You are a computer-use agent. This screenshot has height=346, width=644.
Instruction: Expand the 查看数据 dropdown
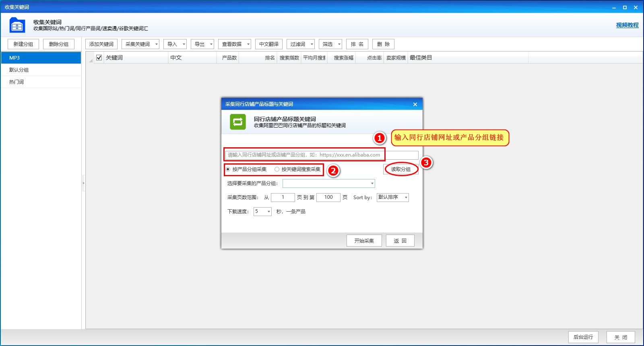pyautogui.click(x=235, y=44)
